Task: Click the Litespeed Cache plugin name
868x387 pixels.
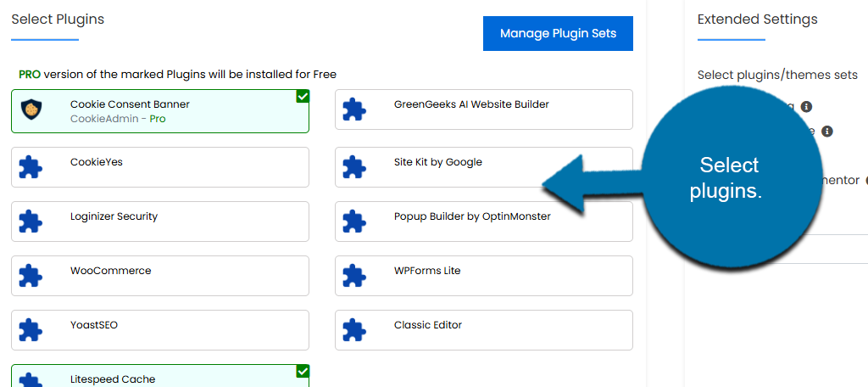Action: [113, 379]
